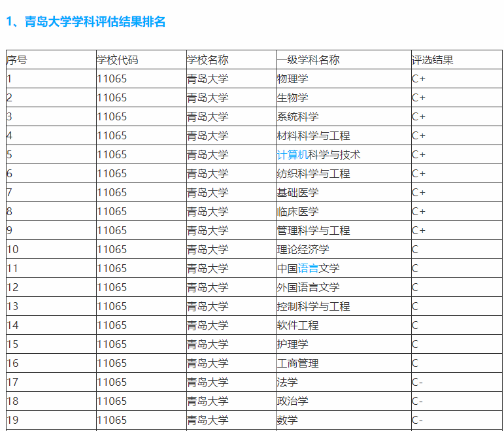The width and height of the screenshot is (504, 431).
Task: Click the 理论经济学 subject cell
Action: tap(344, 250)
